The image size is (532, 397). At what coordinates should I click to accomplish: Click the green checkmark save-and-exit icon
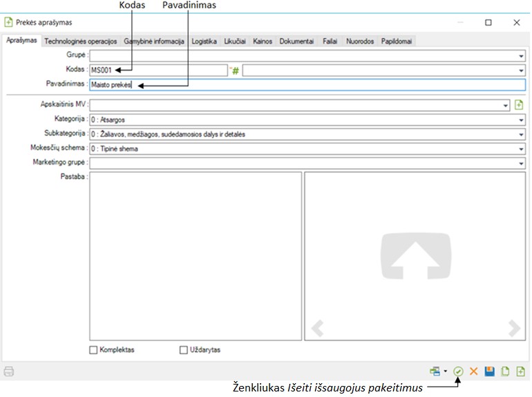(x=459, y=371)
